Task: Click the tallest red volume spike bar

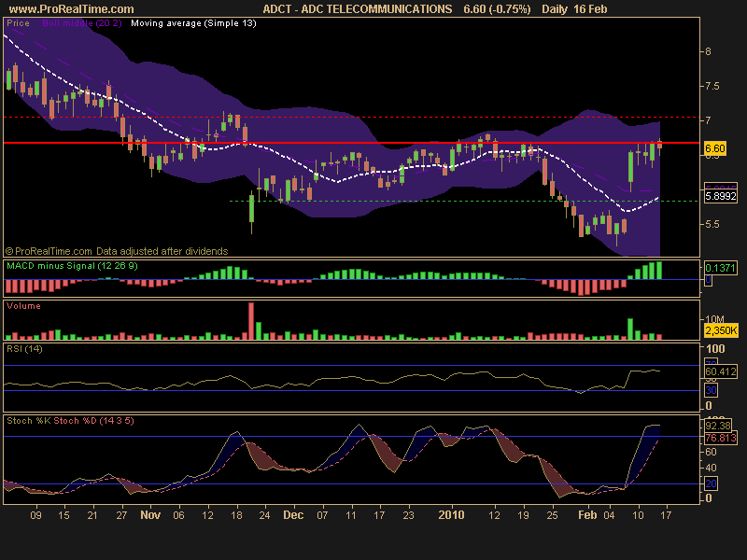Action: [x=251, y=321]
